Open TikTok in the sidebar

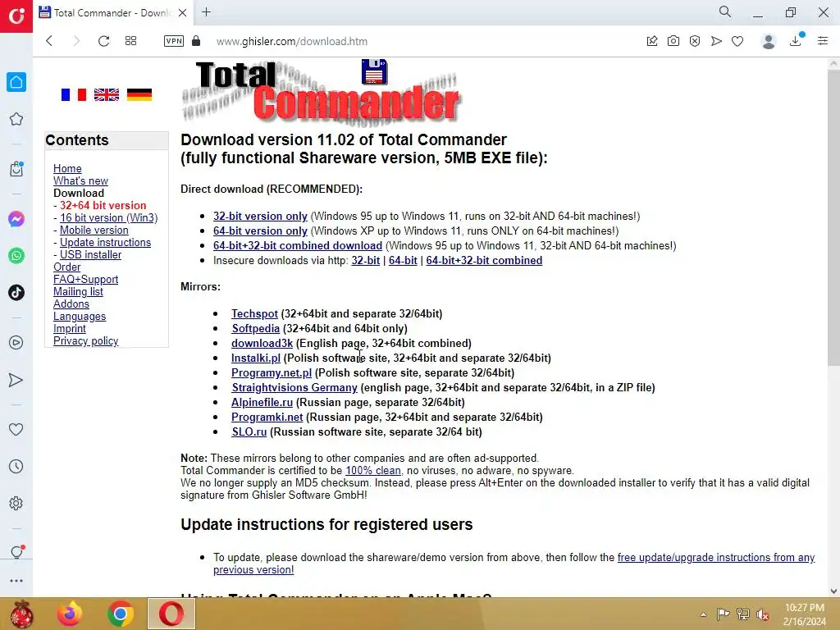coord(16,293)
